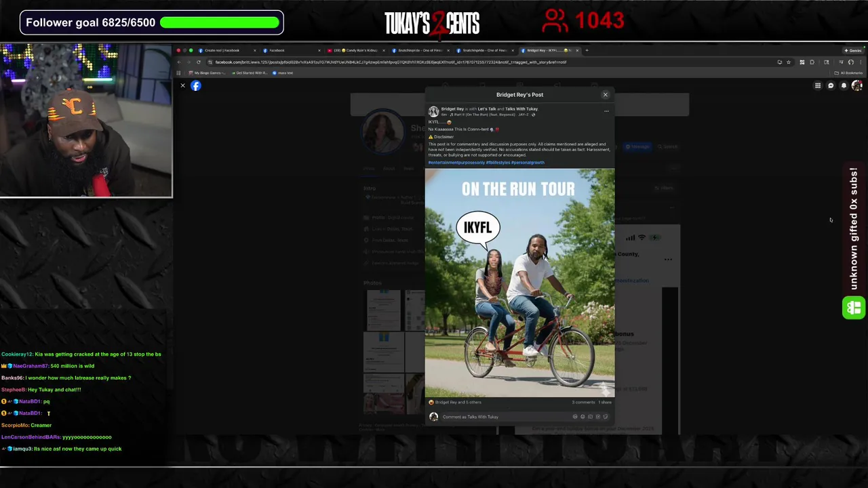Close Bridget Rey's Post dialog
This screenshot has width=868, height=488.
click(606, 95)
